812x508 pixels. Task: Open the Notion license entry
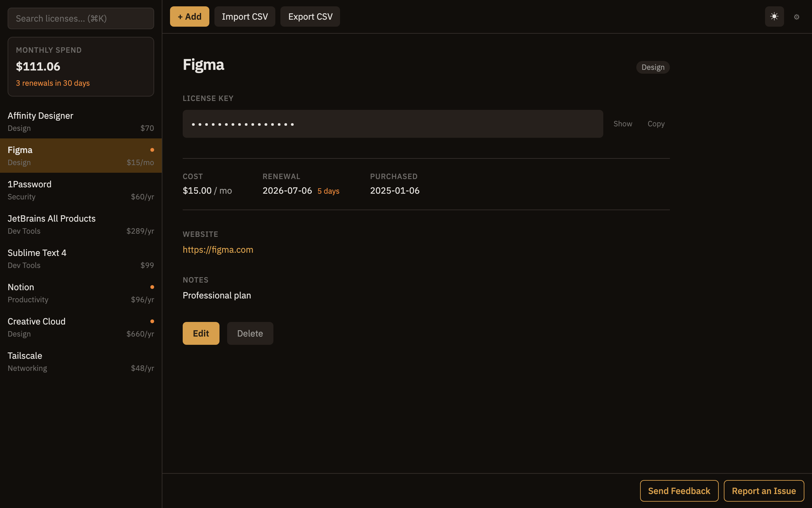81,293
